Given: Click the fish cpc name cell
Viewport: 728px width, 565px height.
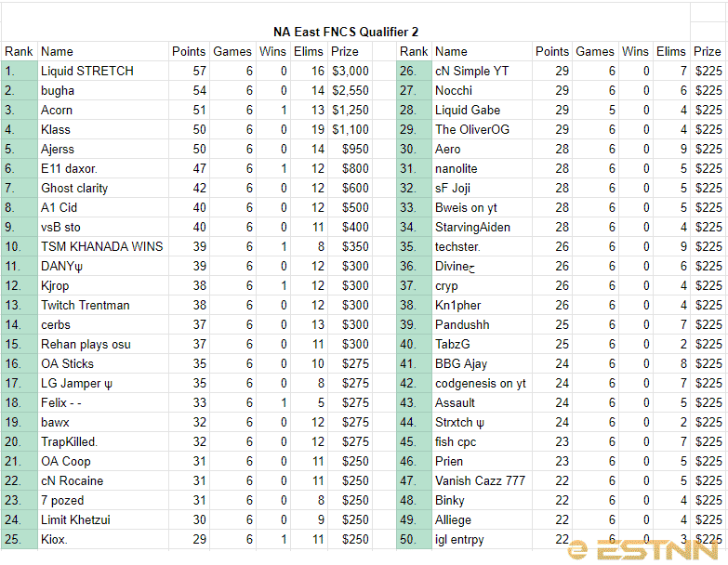Looking at the screenshot, I should tap(482, 441).
